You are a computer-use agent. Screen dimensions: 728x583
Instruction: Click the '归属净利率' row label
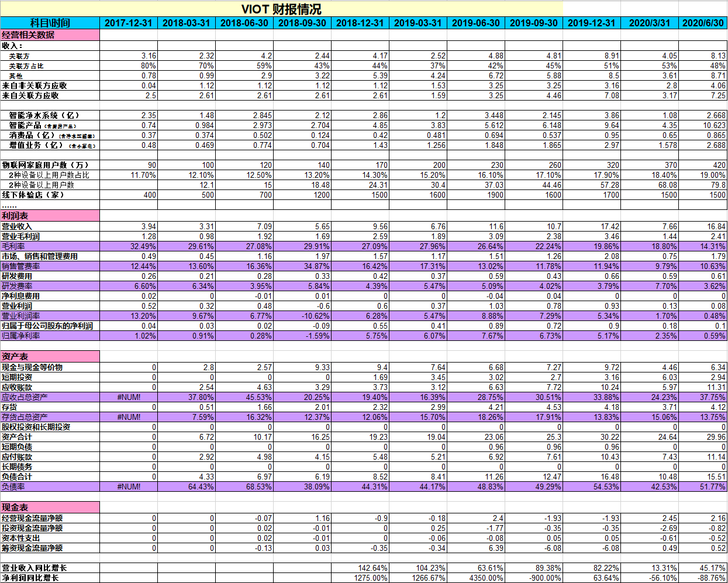(x=21, y=336)
